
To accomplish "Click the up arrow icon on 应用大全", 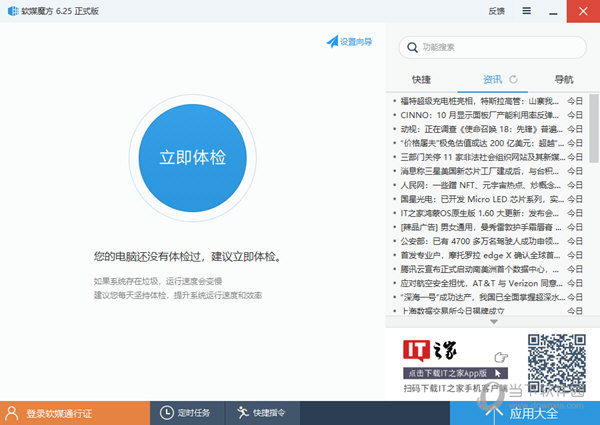I will click(494, 415).
